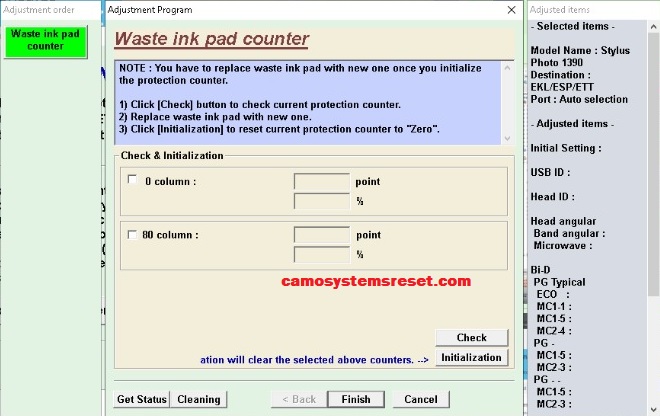Click the 80 column point field
The width and height of the screenshot is (660, 416).
322,235
